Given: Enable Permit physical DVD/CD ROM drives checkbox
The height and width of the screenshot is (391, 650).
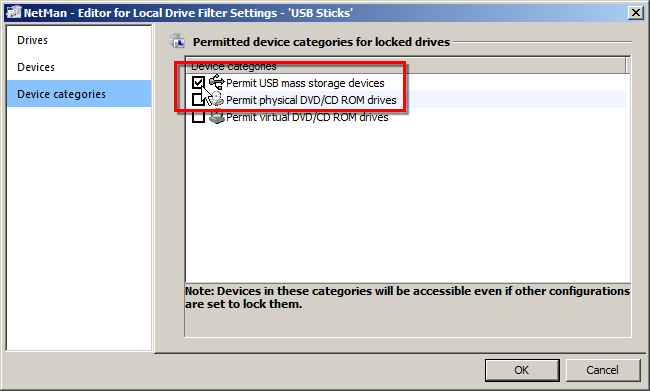Looking at the screenshot, I should (198, 100).
